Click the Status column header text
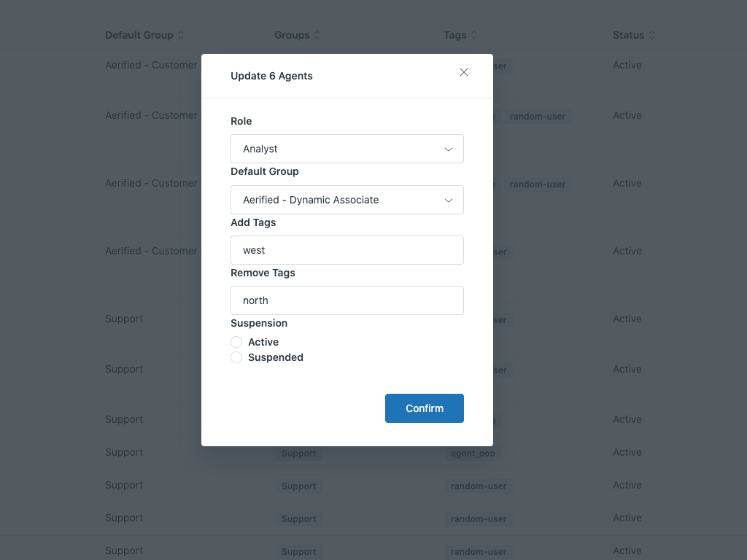Screen dimensions: 747x560 (628, 35)
